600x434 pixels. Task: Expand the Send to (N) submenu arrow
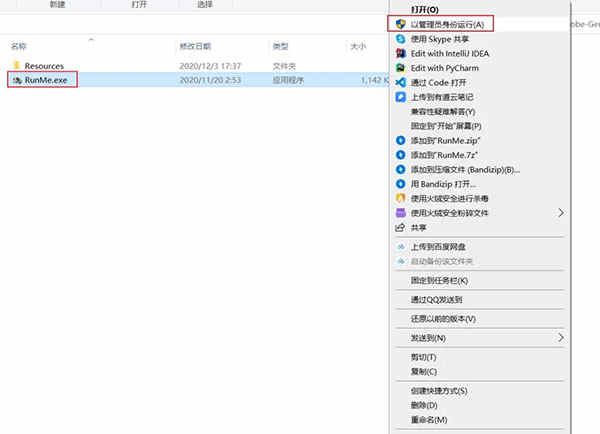click(561, 338)
